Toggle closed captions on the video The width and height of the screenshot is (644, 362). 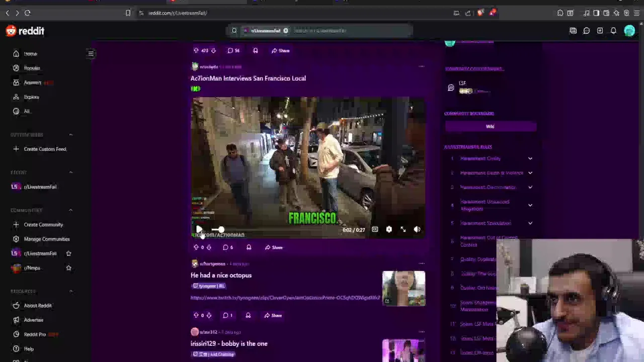(x=375, y=230)
